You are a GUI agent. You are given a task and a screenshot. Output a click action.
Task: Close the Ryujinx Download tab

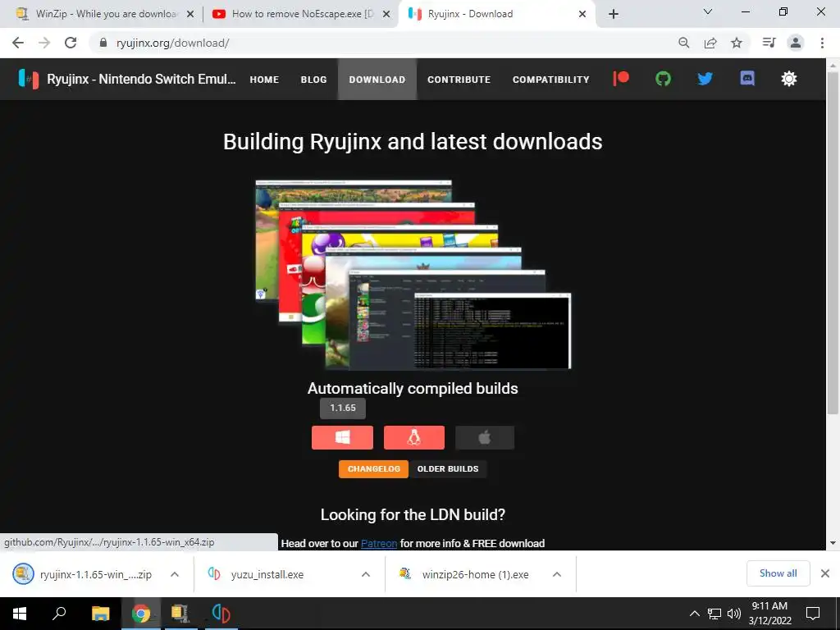click(x=582, y=14)
